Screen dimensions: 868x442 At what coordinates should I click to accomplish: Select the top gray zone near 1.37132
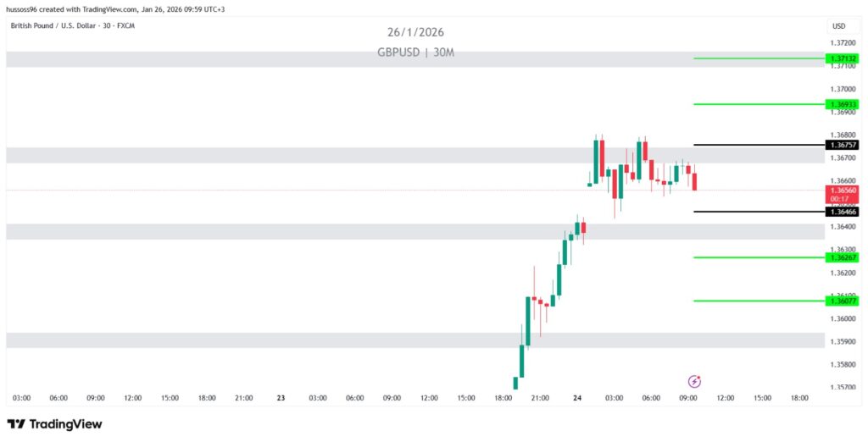coord(339,58)
